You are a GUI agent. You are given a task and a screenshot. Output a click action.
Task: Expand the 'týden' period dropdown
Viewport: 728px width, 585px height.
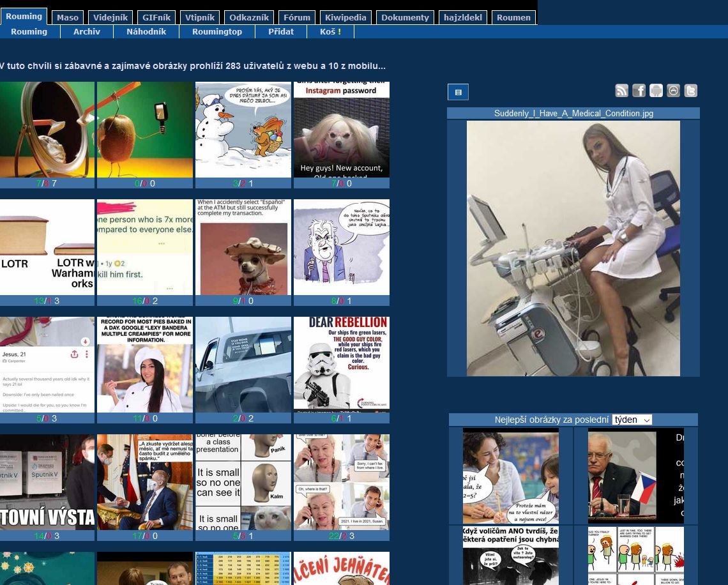pos(632,420)
